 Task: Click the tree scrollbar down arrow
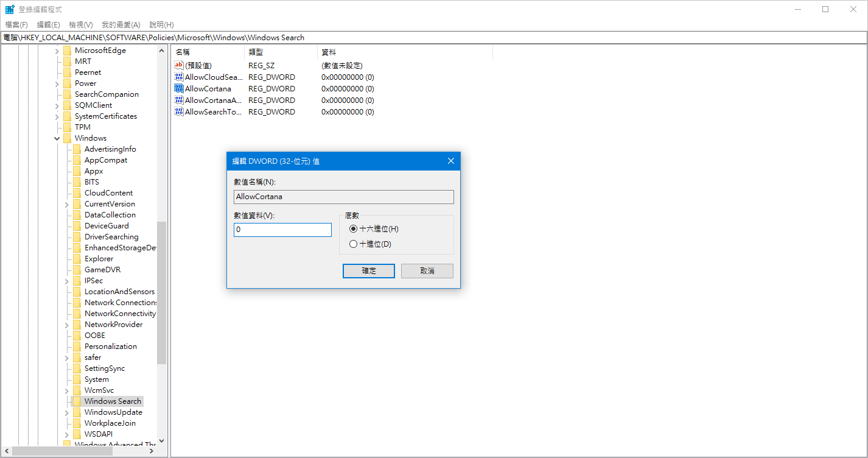pos(161,441)
